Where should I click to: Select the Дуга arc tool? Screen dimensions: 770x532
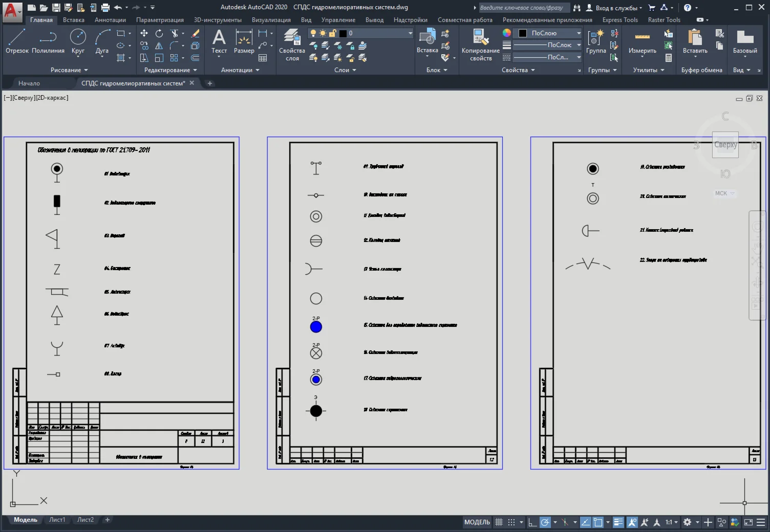point(102,41)
